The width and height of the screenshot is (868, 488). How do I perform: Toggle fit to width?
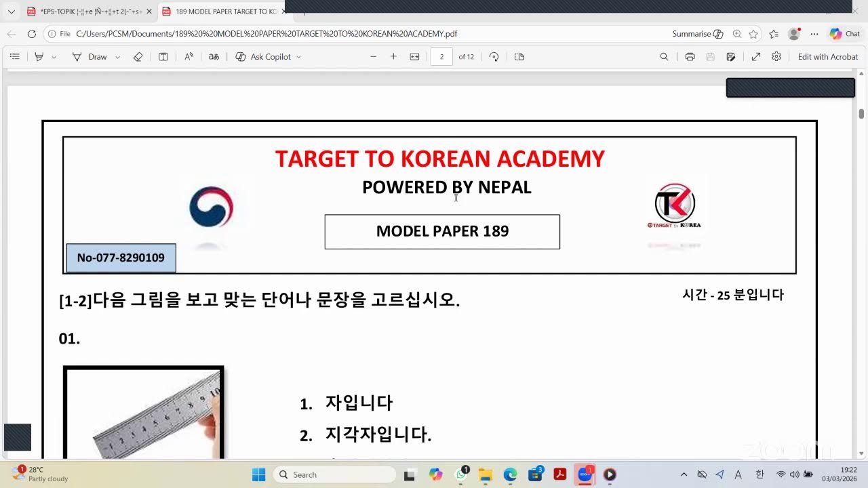[x=414, y=57]
